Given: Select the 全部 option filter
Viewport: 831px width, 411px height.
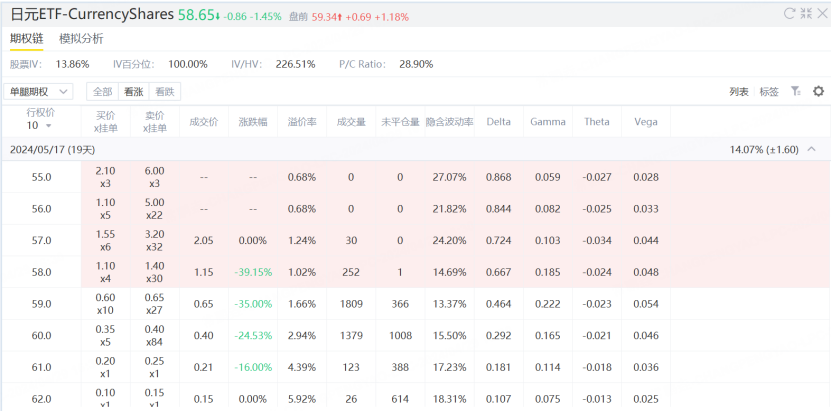Looking at the screenshot, I should 103,92.
